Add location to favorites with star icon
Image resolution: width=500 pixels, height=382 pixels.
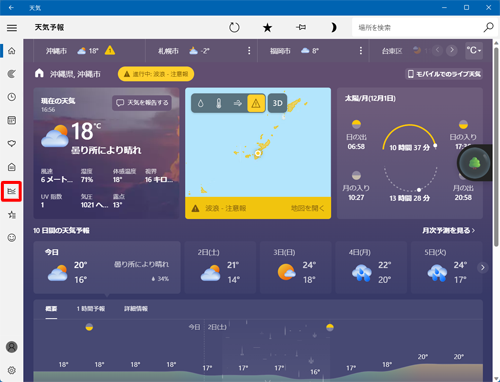click(x=267, y=28)
